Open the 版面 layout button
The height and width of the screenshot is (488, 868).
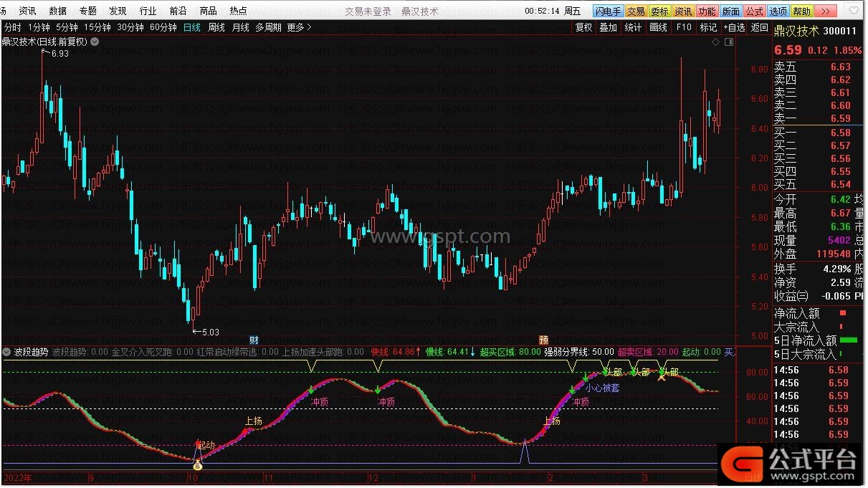click(730, 11)
